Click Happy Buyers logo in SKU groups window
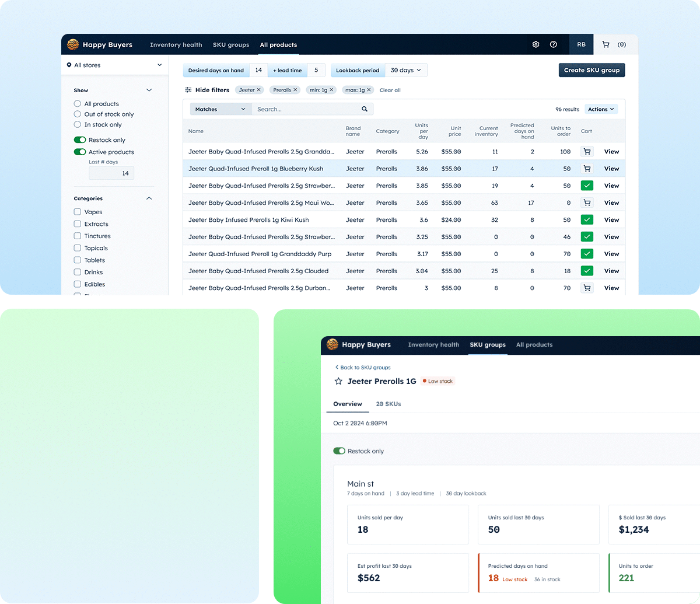Image resolution: width=700 pixels, height=604 pixels. coord(332,344)
